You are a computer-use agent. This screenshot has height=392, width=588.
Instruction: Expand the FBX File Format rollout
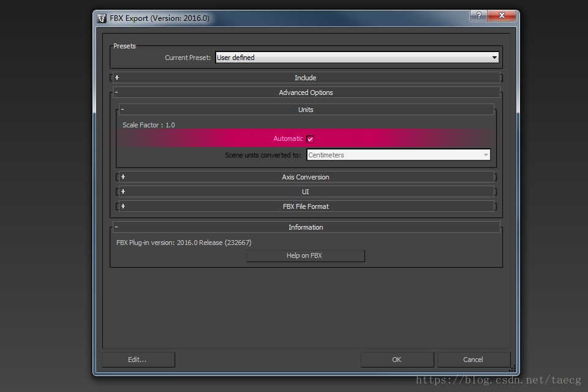tap(306, 206)
